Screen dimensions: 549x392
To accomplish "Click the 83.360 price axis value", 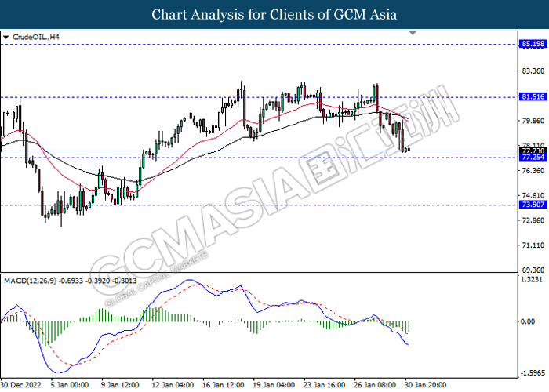I will 533,71.
